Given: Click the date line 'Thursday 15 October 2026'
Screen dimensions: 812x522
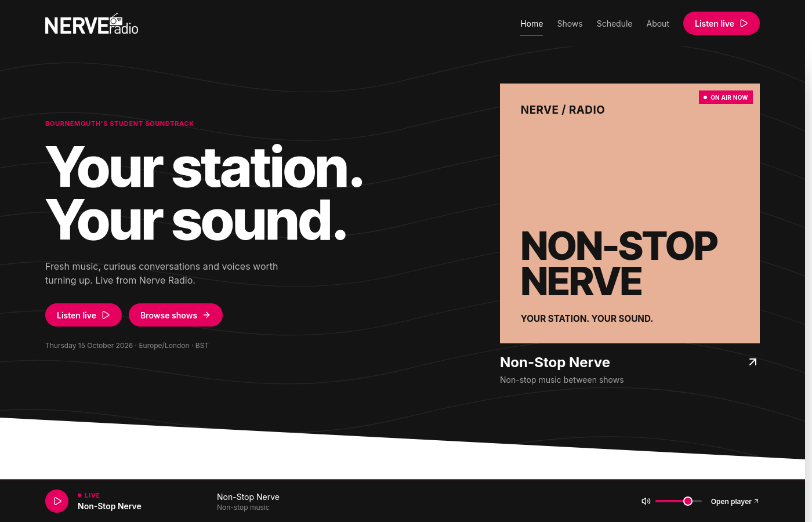Looking at the screenshot, I should 89,346.
